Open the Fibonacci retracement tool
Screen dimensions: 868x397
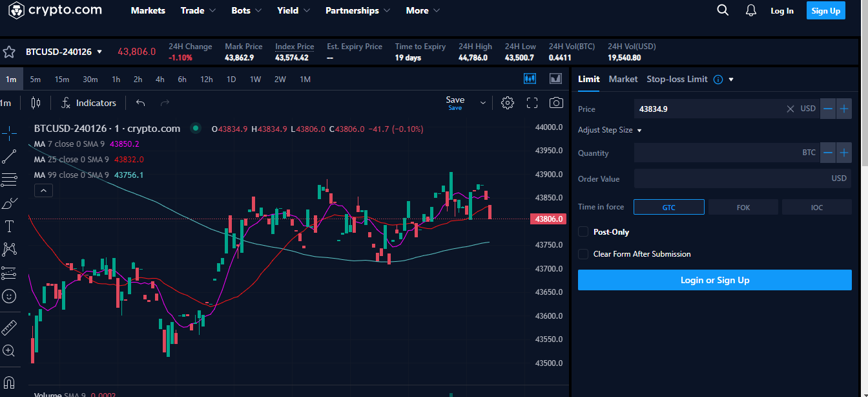tap(9, 180)
